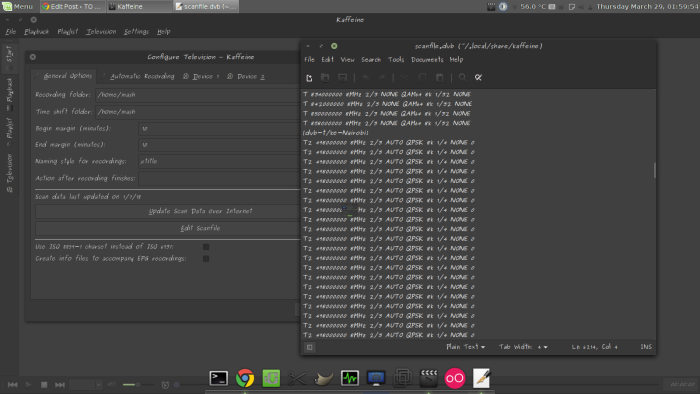The width and height of the screenshot is (700, 394).
Task: Open Kaffeine's Playlist menu
Action: pos(67,32)
